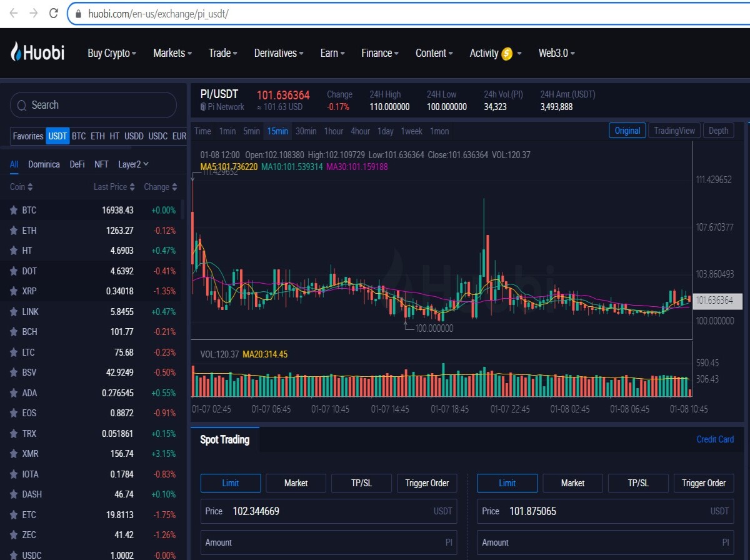
Task: Click the Activity coin badge icon
Action: pos(507,54)
